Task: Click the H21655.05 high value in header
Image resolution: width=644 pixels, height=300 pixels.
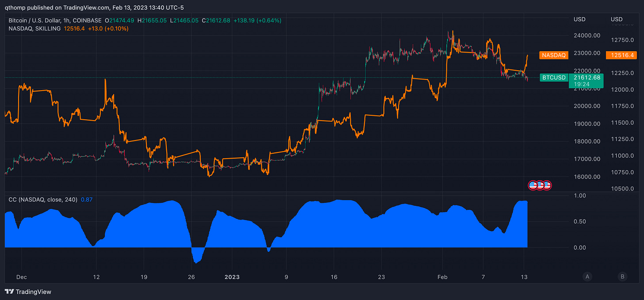Action: click(152, 20)
